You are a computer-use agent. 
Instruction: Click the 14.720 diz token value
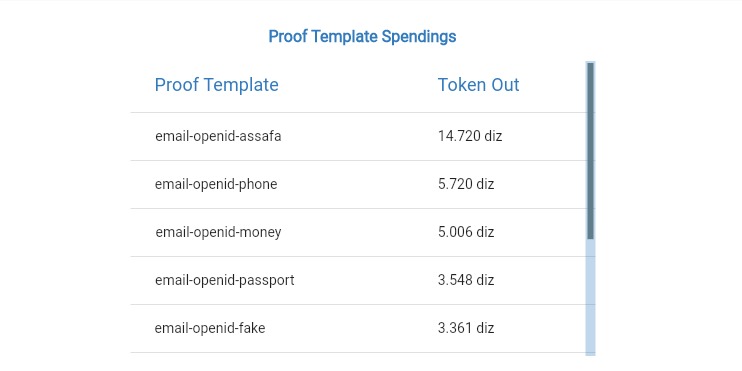(x=470, y=136)
